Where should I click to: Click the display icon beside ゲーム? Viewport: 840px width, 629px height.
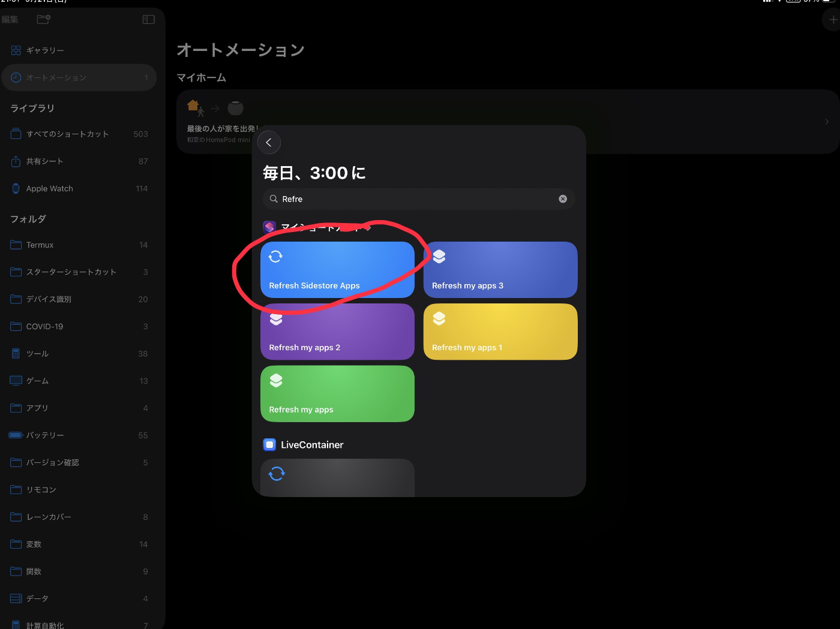[16, 380]
